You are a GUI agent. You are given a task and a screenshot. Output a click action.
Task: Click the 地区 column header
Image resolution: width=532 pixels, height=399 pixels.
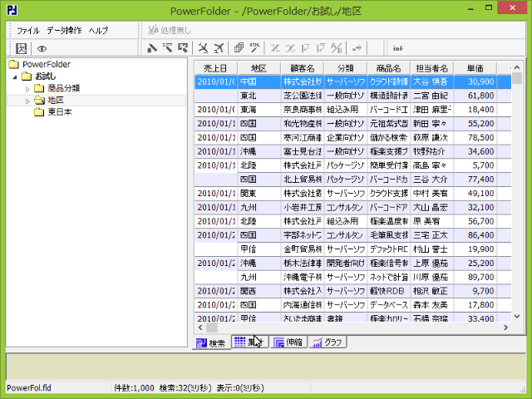point(259,68)
